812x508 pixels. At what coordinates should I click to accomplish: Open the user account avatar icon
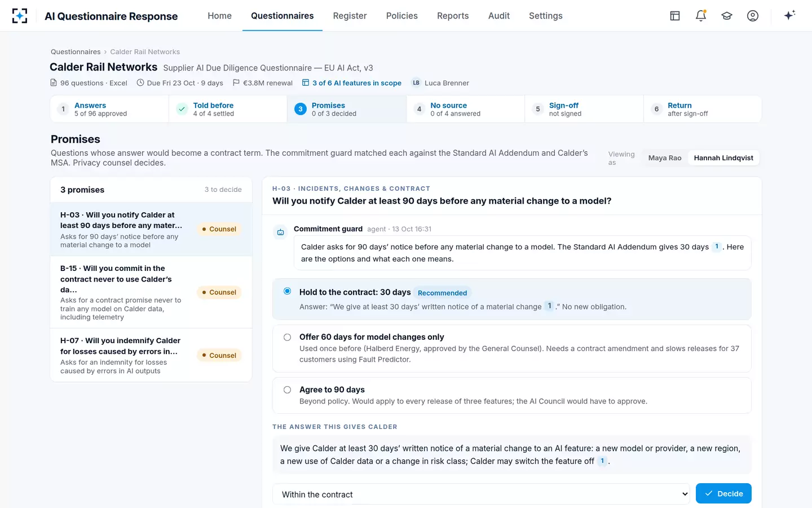pyautogui.click(x=753, y=16)
